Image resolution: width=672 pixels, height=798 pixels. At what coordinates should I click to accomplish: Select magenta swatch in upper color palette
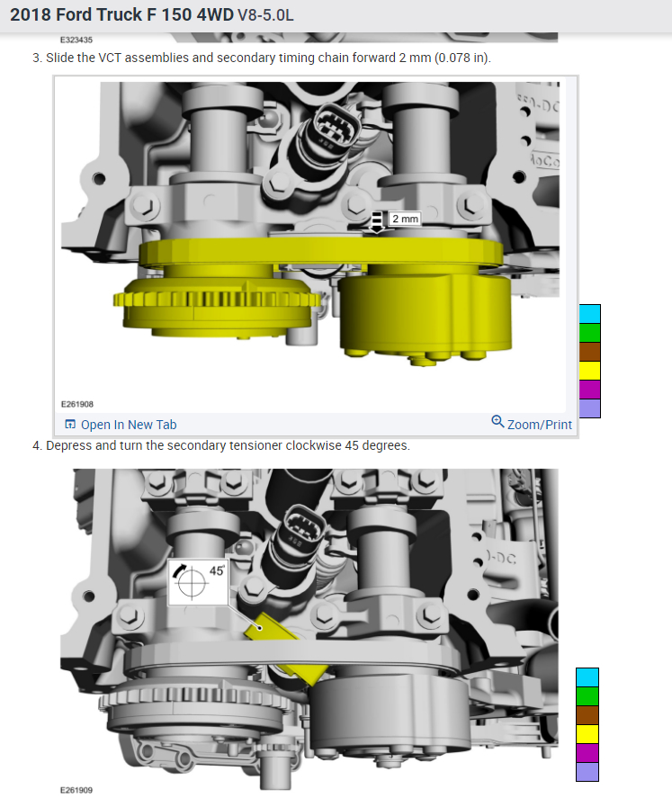[589, 390]
